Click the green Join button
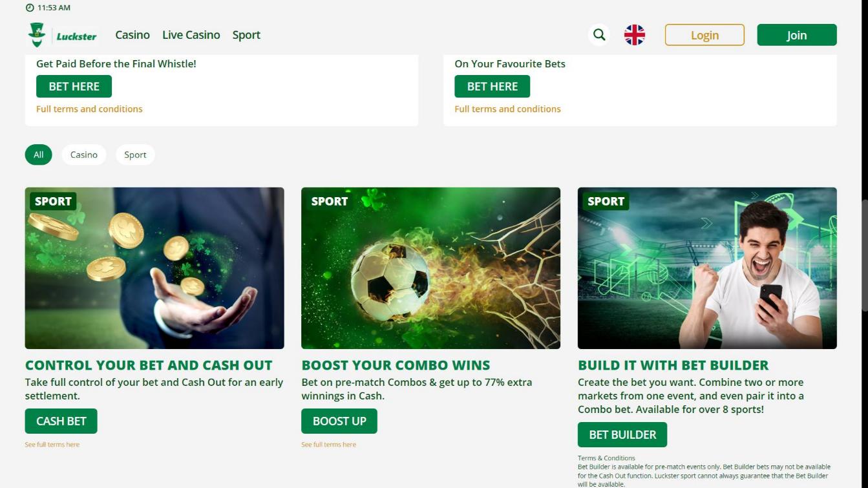 tap(797, 35)
